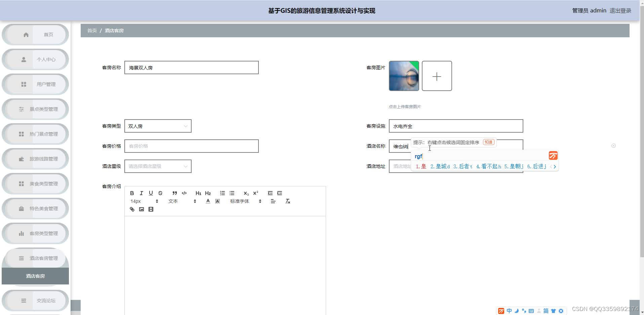This screenshot has width=644, height=315.
Task: Apply subscript formatting
Action: click(x=246, y=193)
